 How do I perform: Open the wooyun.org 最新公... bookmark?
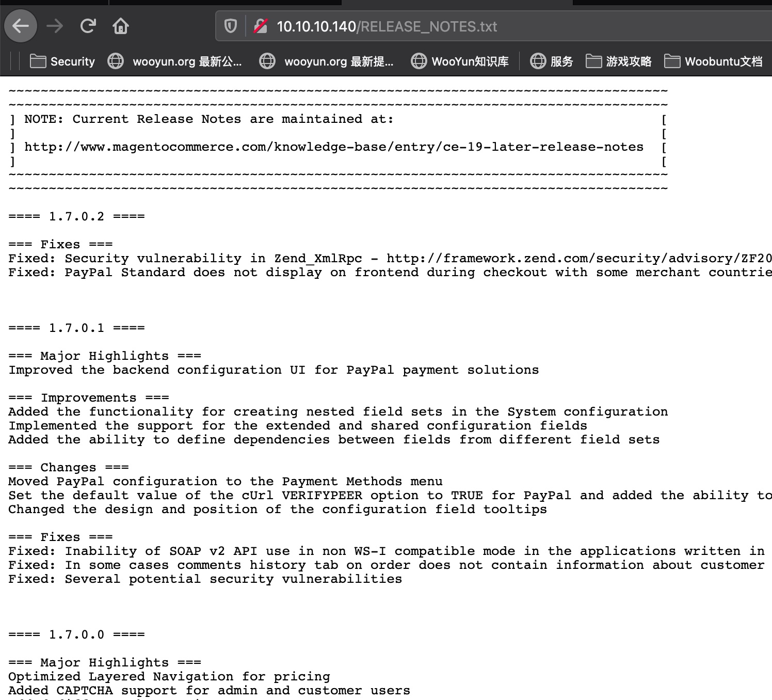[175, 61]
